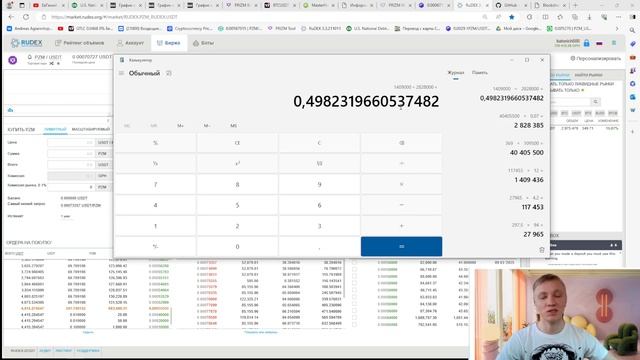Click calculator M+ memory button
640x360 pixels.
(x=180, y=126)
